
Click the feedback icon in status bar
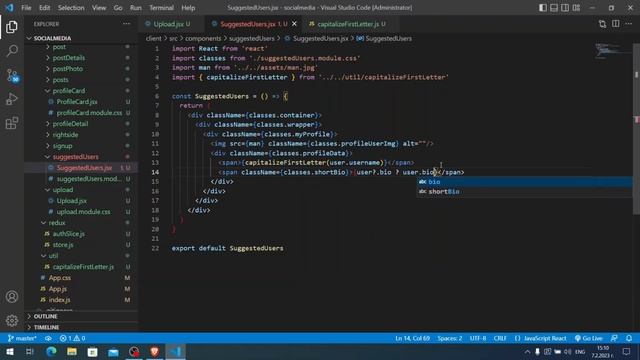(x=614, y=338)
